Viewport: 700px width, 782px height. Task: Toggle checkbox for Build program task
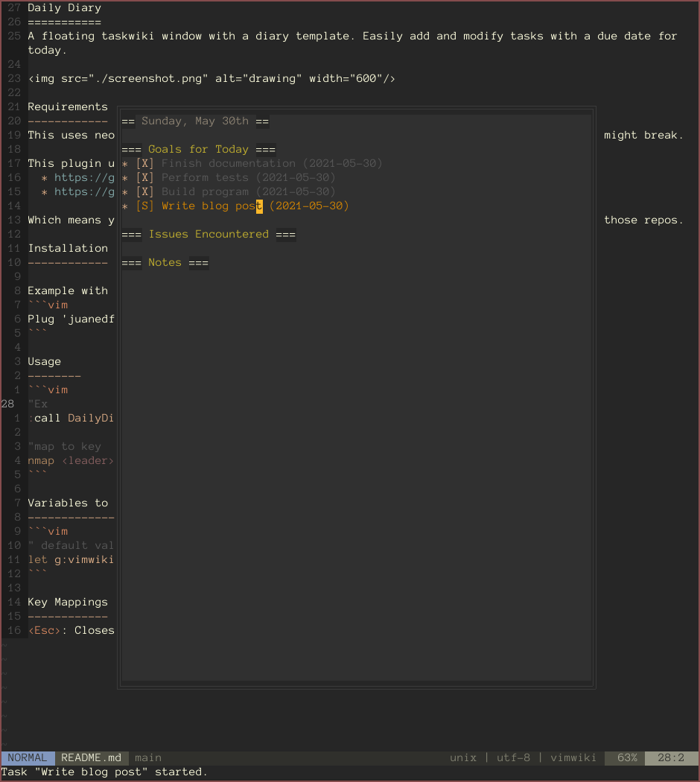144,192
